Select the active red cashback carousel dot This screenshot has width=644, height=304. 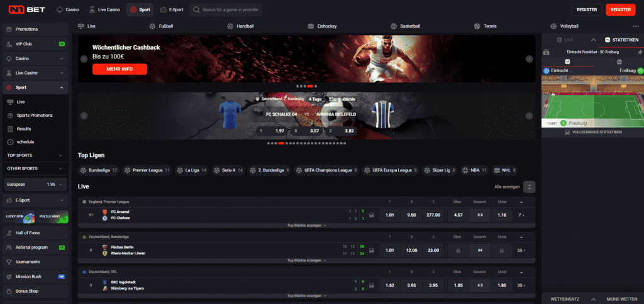tap(310, 86)
